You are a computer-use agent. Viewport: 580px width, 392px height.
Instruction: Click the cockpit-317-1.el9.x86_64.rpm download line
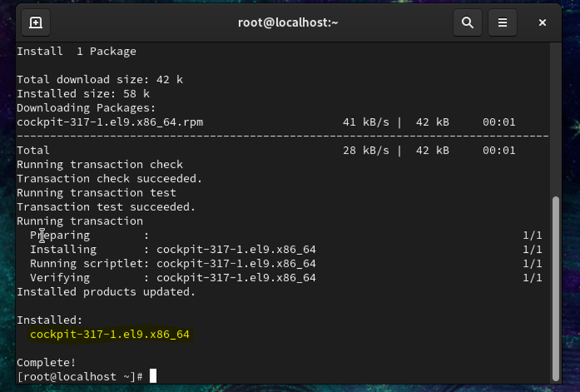110,122
